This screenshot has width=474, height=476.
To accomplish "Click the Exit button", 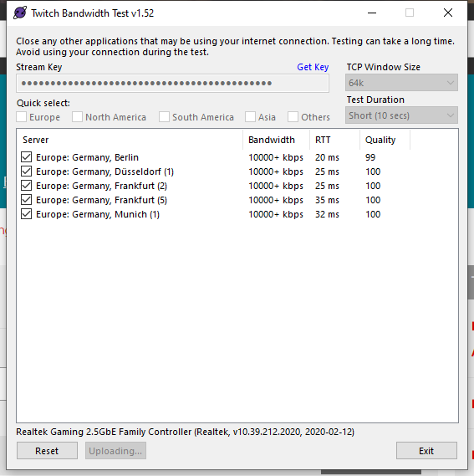I will click(x=426, y=451).
